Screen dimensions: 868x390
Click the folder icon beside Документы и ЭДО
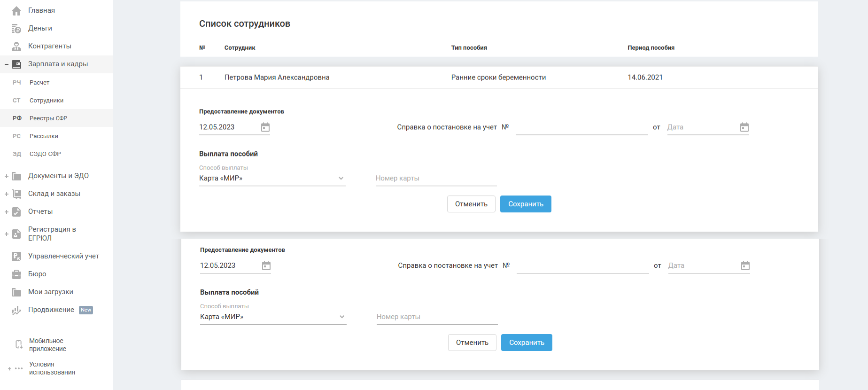pyautogui.click(x=16, y=176)
